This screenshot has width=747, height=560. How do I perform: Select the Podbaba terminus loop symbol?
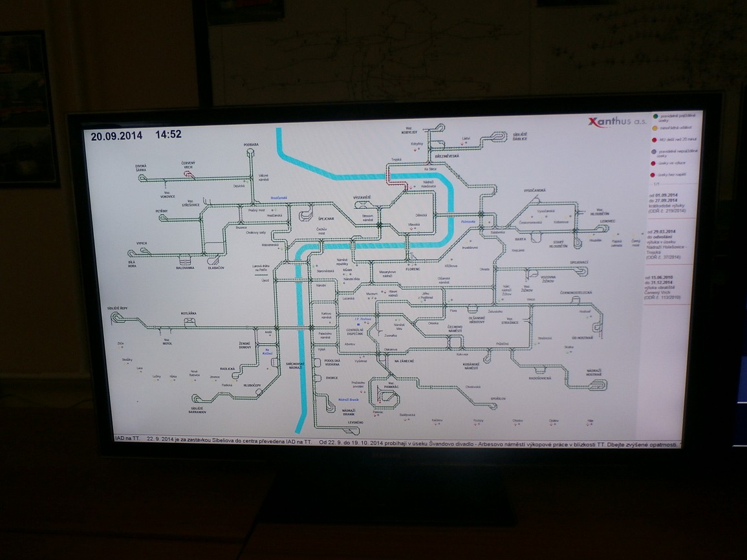[250, 152]
